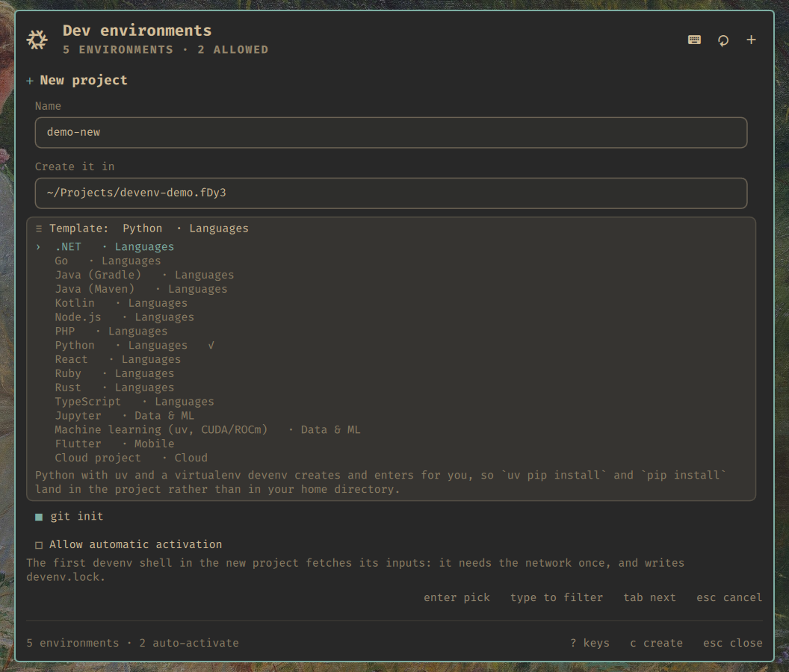Open the Template dropdown header showing Python
This screenshot has height=672, width=789.
click(x=391, y=228)
